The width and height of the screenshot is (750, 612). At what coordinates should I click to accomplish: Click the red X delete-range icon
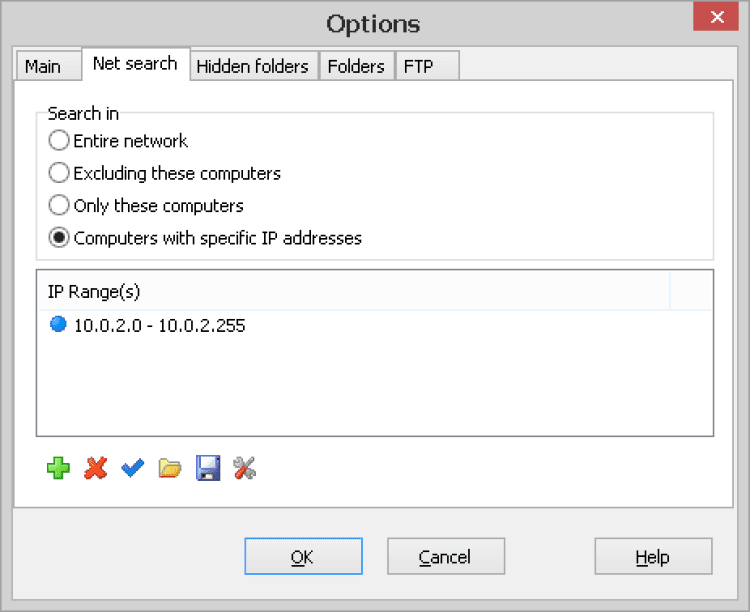click(96, 468)
